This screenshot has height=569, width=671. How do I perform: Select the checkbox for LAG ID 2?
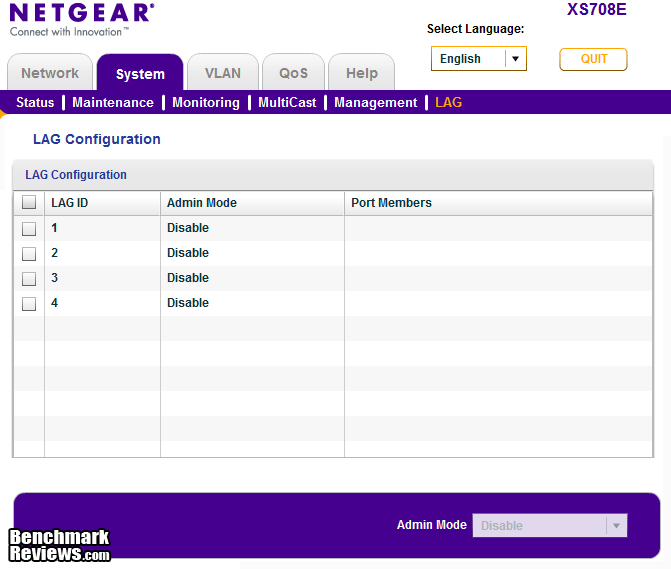29,254
